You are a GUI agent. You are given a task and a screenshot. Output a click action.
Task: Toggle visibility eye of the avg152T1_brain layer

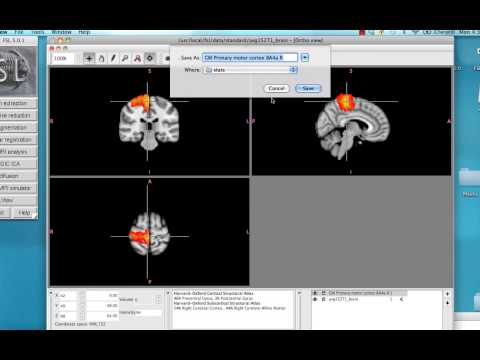click(x=315, y=299)
